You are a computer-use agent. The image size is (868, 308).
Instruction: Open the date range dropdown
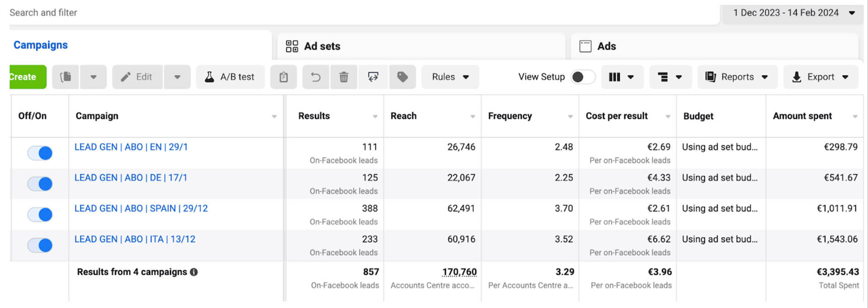pos(793,13)
